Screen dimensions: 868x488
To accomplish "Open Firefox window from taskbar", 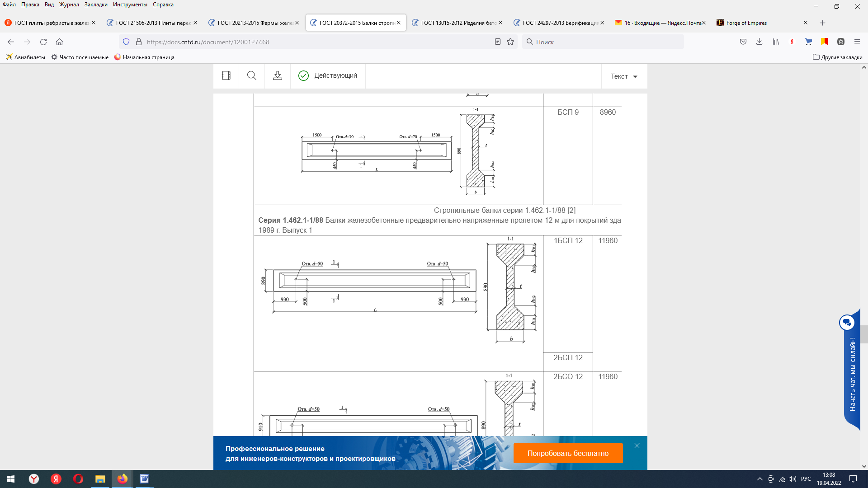I will pyautogui.click(x=122, y=479).
